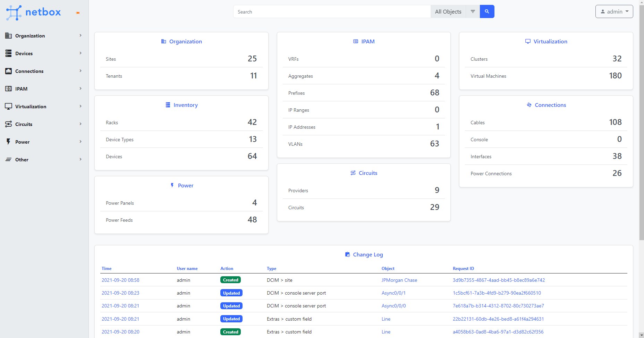Expand the Devices sidebar menu chevron
This screenshot has width=644, height=338.
80,53
